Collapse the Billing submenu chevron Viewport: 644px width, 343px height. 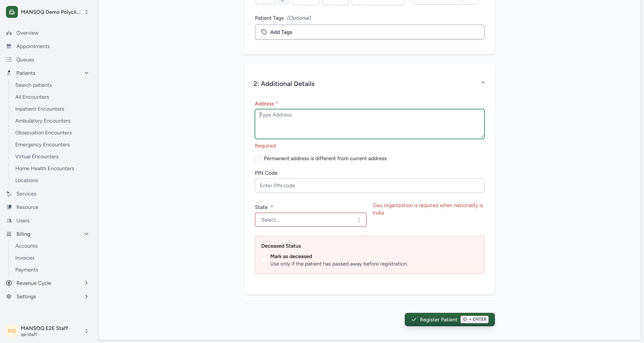[86, 234]
